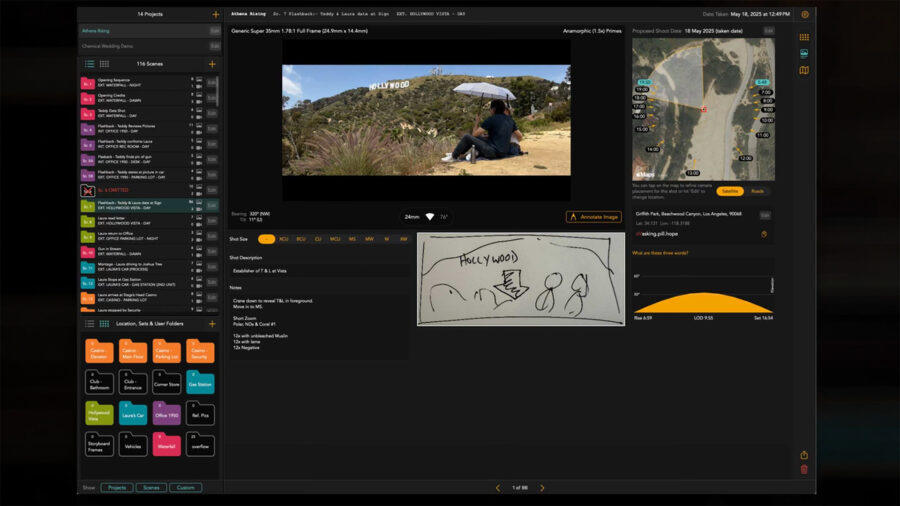
Task: Open the Laura's Car folder
Action: tap(133, 414)
